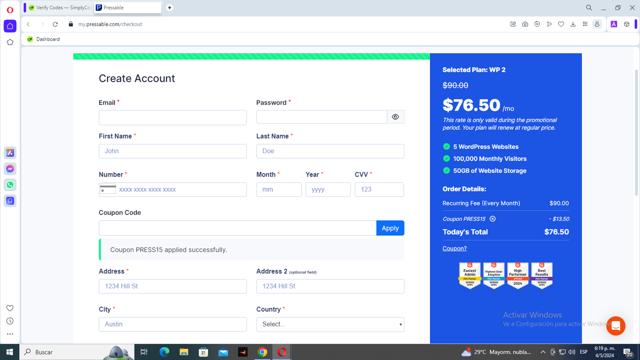The height and width of the screenshot is (360, 640).
Task: Remove coupon PRESS15 circle icon
Action: pyautogui.click(x=493, y=219)
